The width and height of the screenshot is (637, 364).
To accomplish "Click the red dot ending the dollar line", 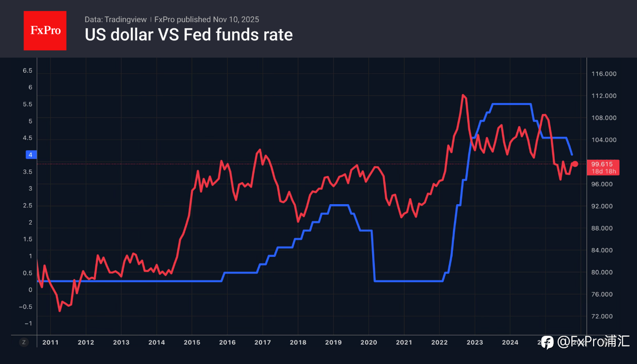I will point(575,164).
